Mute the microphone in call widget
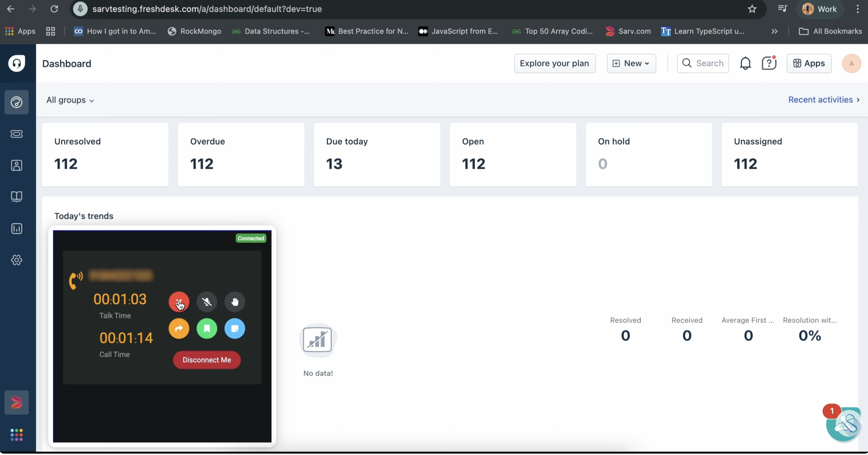868x455 pixels. (x=207, y=302)
